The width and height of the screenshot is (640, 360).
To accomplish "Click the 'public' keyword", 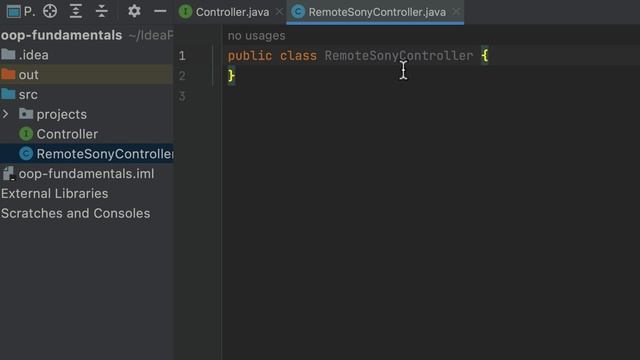I will pyautogui.click(x=250, y=56).
